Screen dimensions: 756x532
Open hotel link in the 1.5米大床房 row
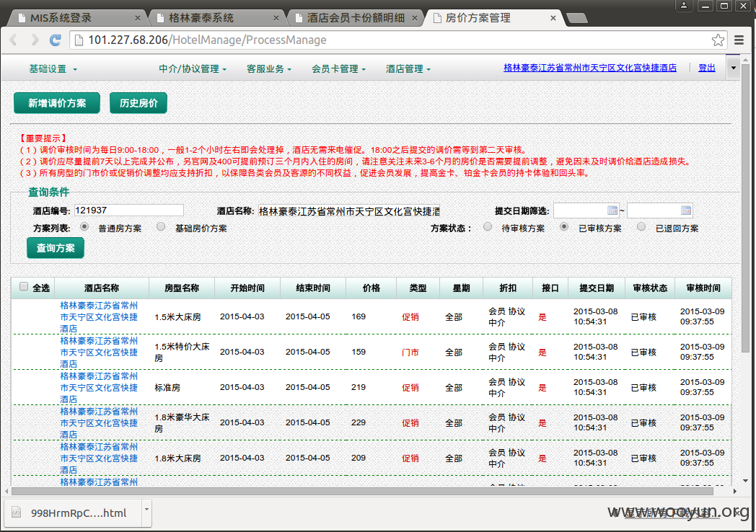(99, 317)
